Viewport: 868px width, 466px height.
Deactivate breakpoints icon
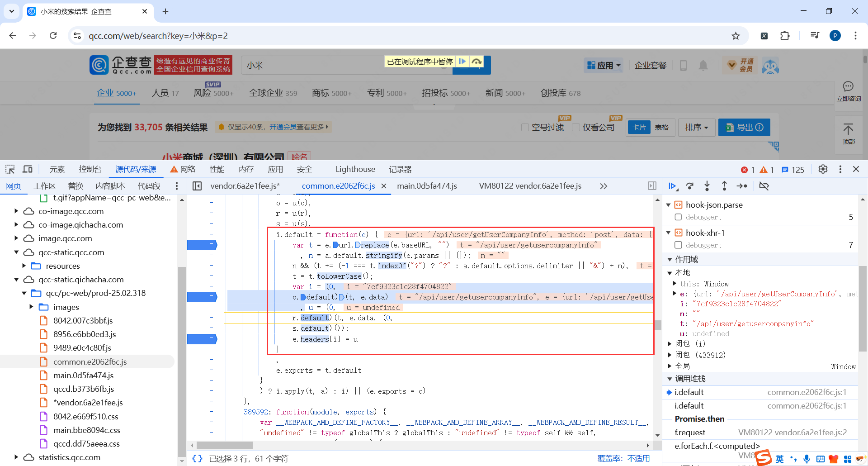coord(764,186)
